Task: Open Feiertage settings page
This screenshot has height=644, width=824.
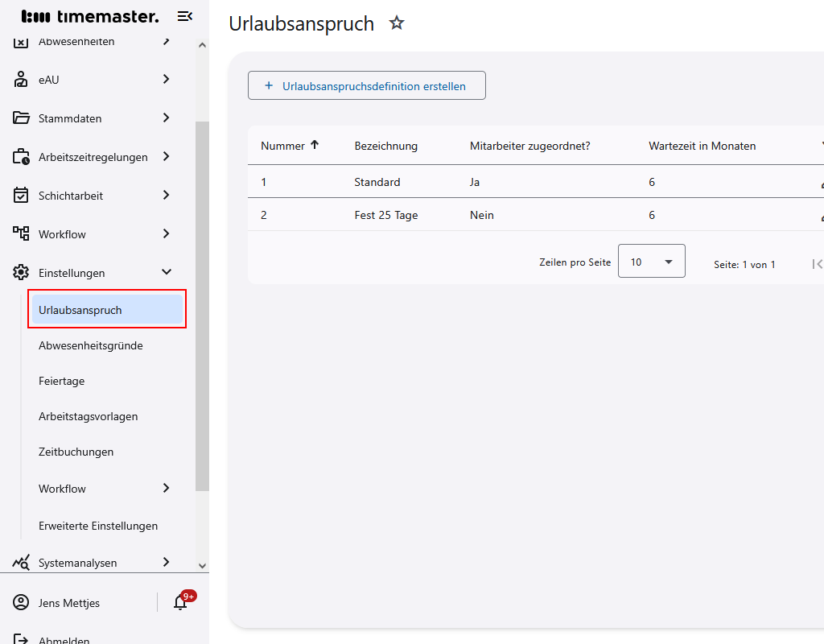Action: point(61,381)
